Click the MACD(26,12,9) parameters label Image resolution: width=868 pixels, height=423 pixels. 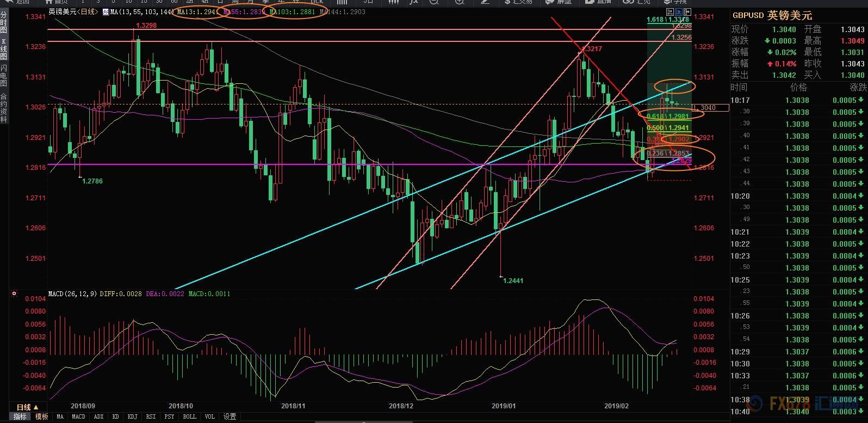pos(72,294)
